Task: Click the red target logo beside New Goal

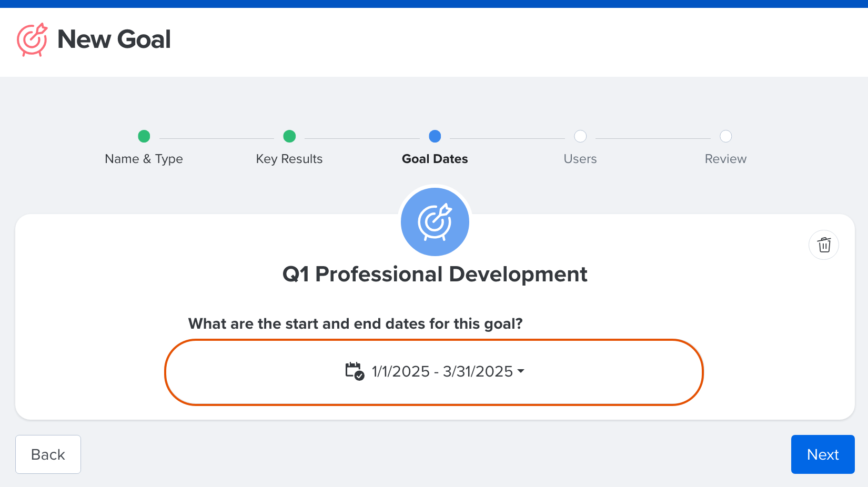Action: (x=32, y=39)
